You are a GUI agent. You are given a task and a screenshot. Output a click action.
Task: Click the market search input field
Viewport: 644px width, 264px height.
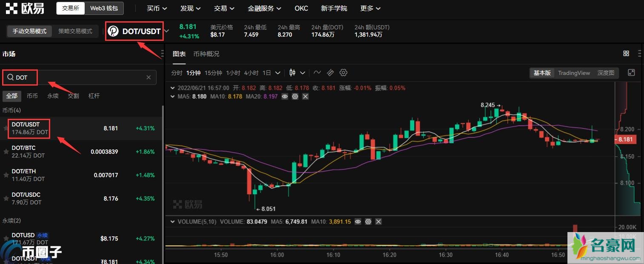80,77
